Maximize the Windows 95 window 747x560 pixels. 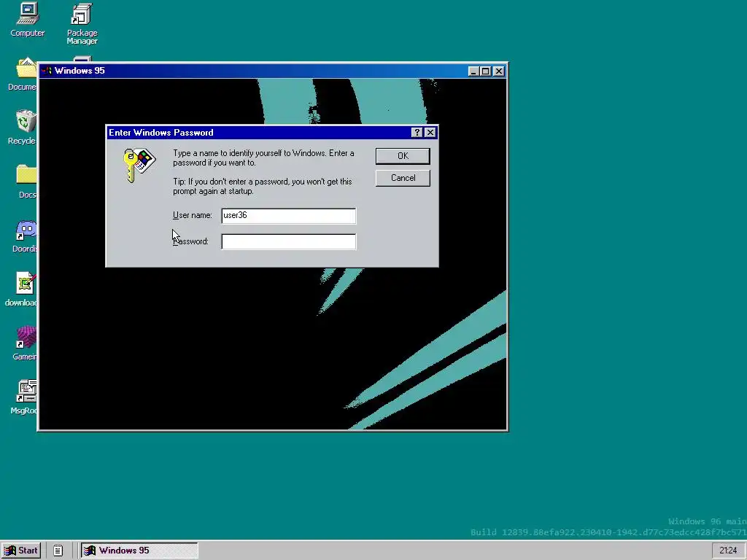coord(485,71)
